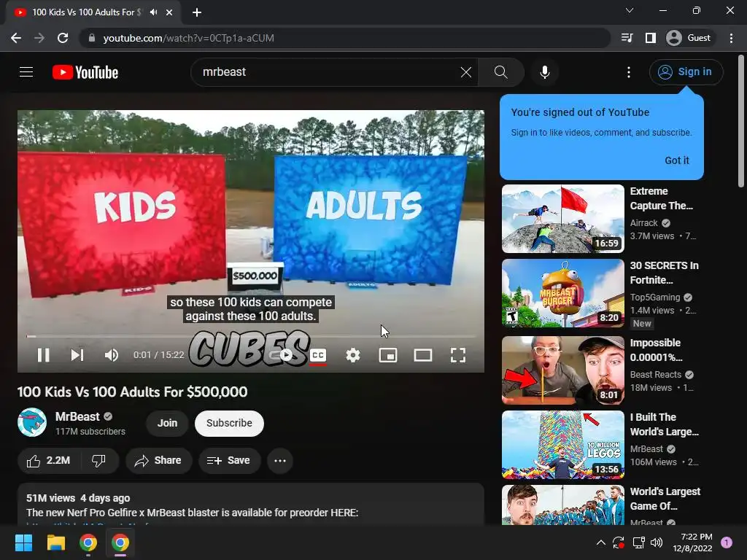Click the Top5Gaming channel name
Image resolution: width=747 pixels, height=560 pixels.
tap(655, 297)
